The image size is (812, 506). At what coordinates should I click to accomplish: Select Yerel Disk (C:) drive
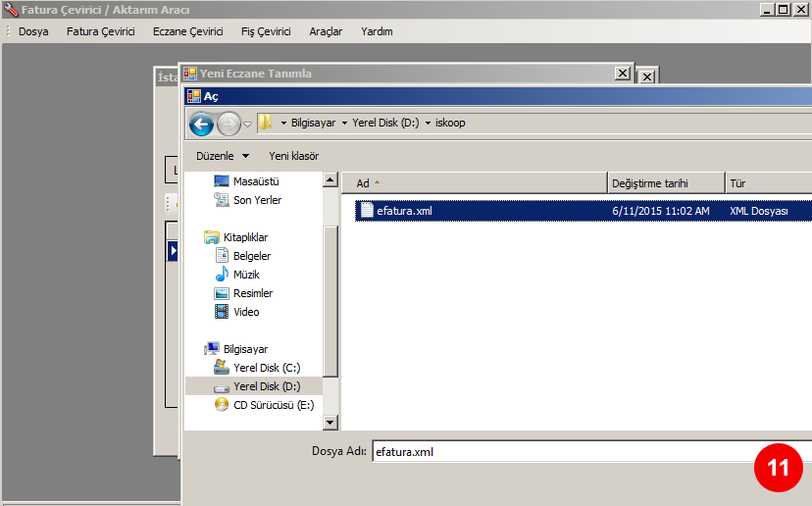point(267,368)
